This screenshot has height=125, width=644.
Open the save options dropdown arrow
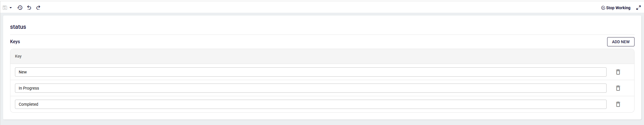tap(11, 8)
